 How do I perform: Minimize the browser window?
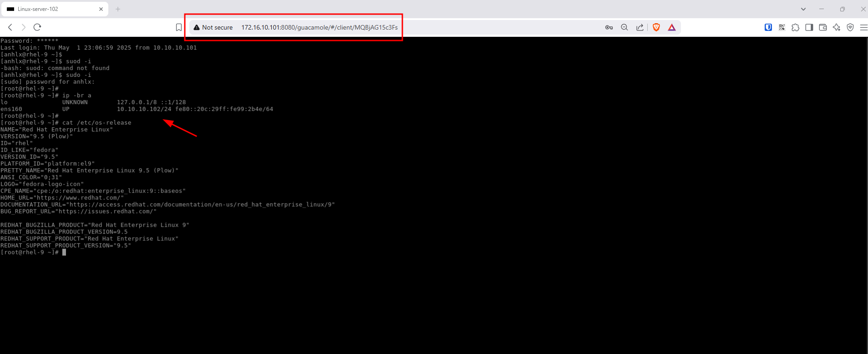pos(822,9)
